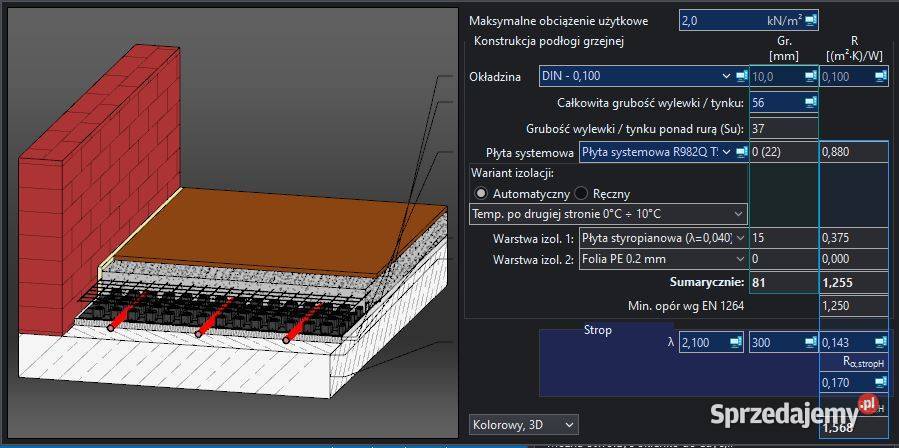Click the Strop section label
This screenshot has width=899, height=448.
pyautogui.click(x=597, y=330)
